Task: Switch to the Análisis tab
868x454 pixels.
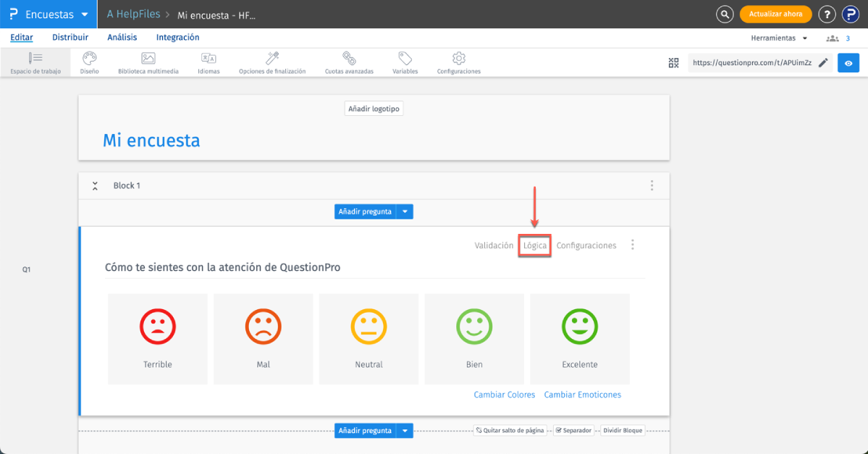Action: (x=122, y=38)
